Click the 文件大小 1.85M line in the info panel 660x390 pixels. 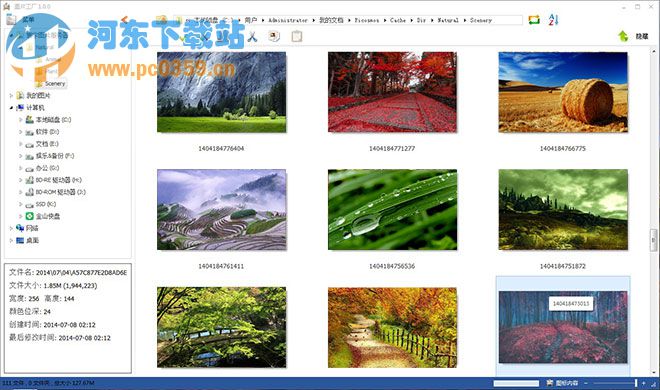[53, 286]
